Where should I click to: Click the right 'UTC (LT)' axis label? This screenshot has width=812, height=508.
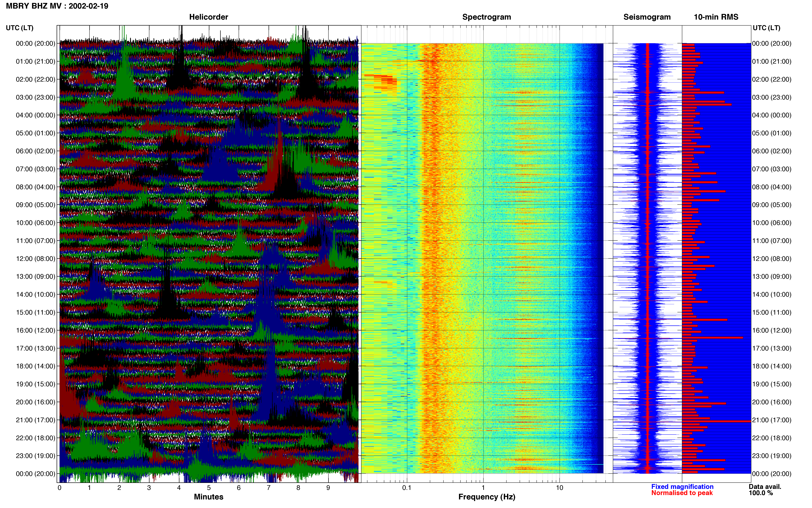coord(767,28)
